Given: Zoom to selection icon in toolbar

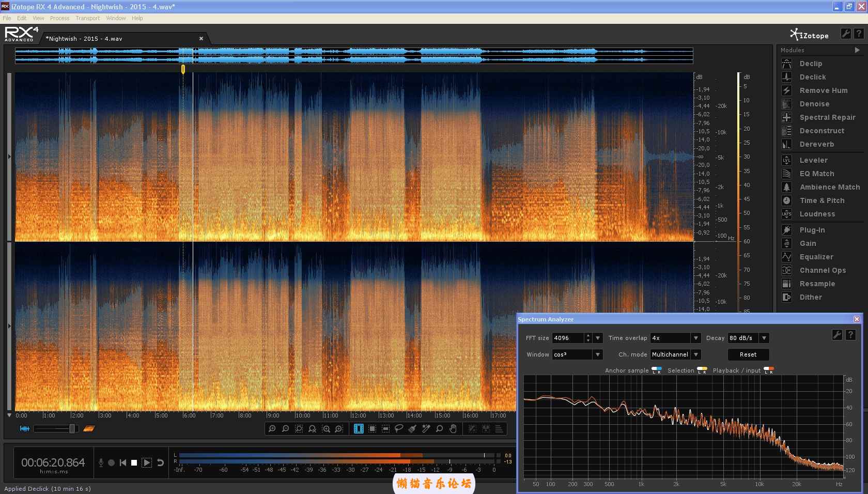Looking at the screenshot, I should tap(299, 429).
